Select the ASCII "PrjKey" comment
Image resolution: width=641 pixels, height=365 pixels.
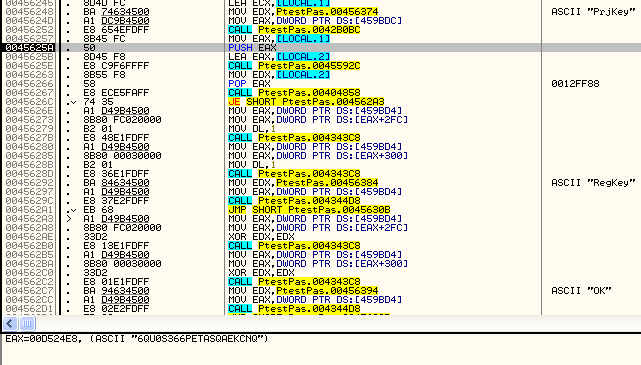[593, 12]
